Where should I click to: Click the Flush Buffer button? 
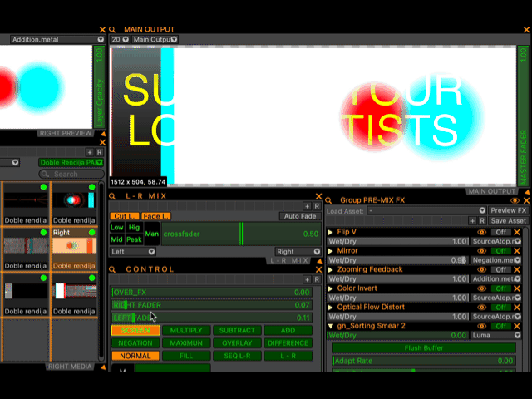(x=424, y=348)
